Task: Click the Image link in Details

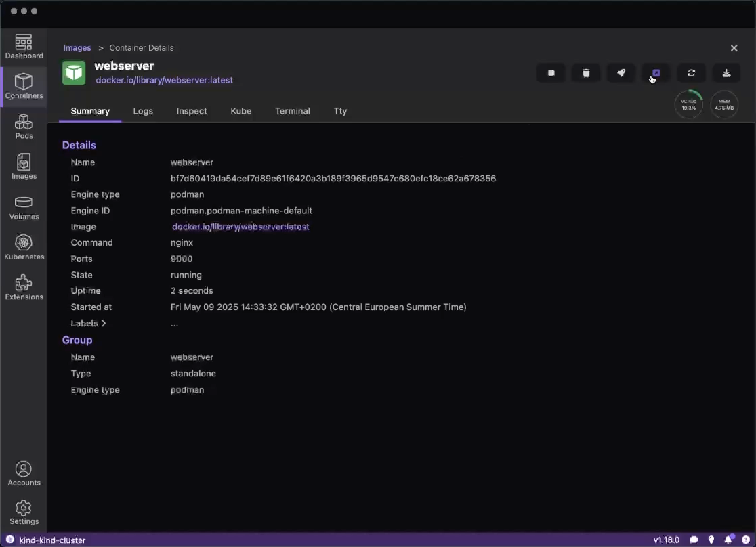Action: click(240, 227)
